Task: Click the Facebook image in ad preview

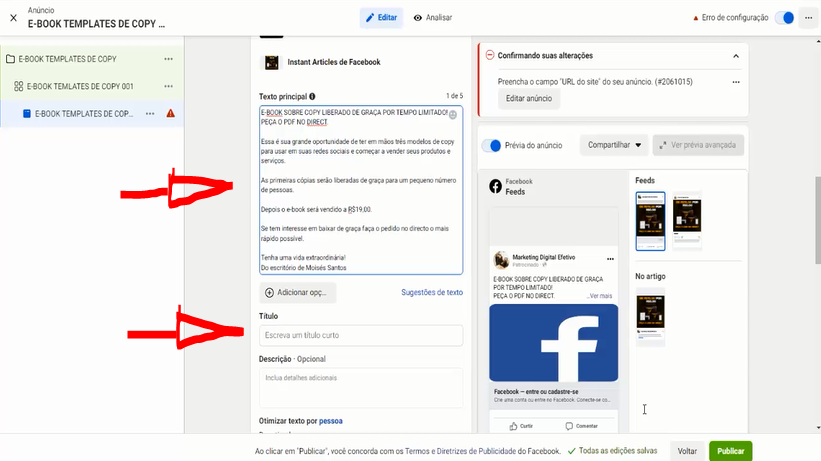Action: pyautogui.click(x=553, y=343)
